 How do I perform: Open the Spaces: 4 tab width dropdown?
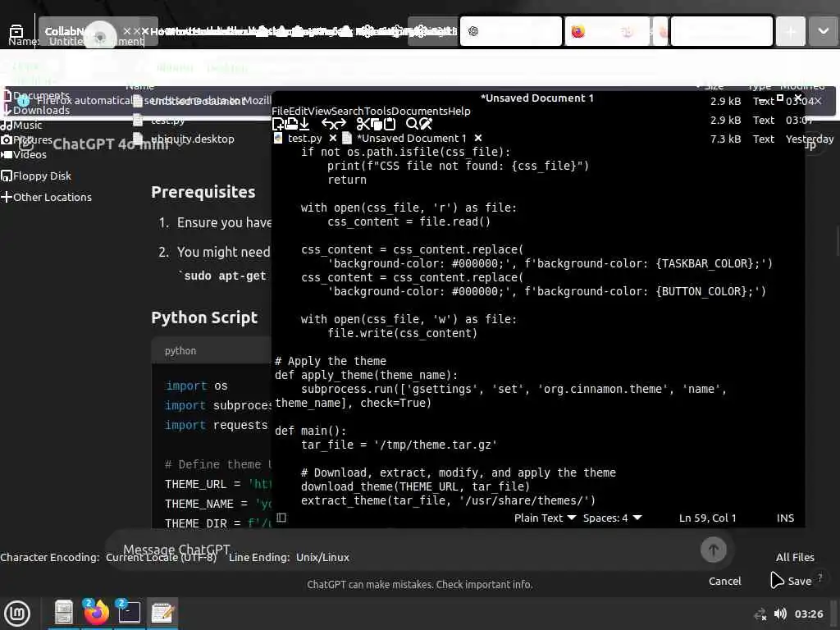click(612, 518)
